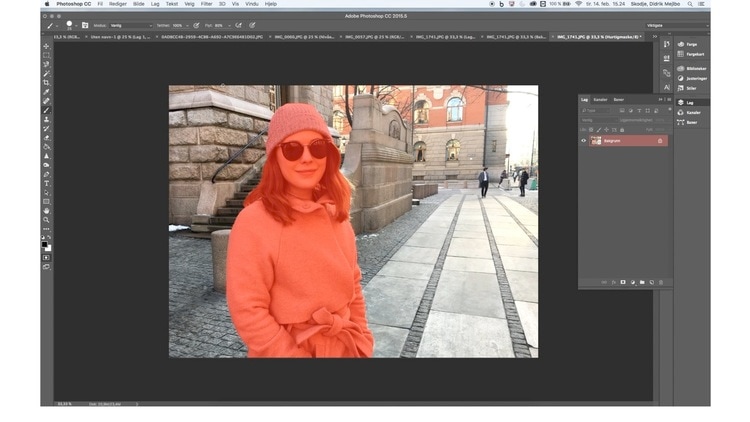This screenshot has height=422, width=750.
Task: Open the Modus blend mode dropdown
Action: 130,25
